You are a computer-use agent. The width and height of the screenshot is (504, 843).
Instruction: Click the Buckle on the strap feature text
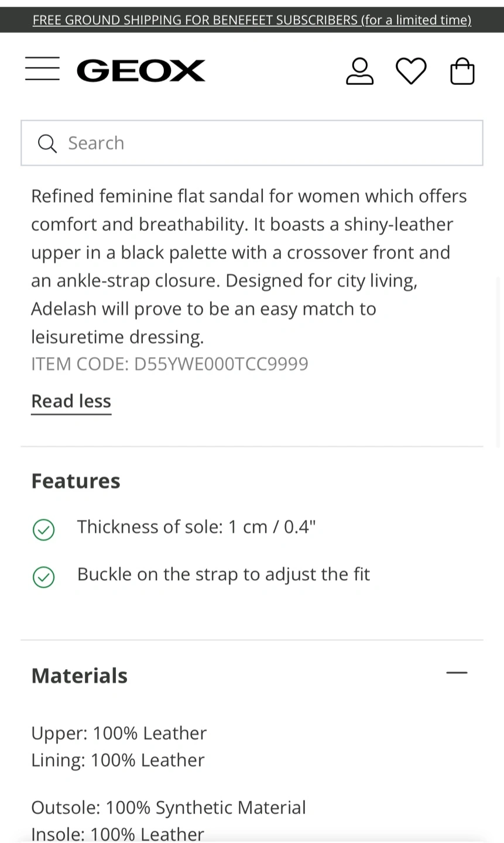click(x=224, y=574)
